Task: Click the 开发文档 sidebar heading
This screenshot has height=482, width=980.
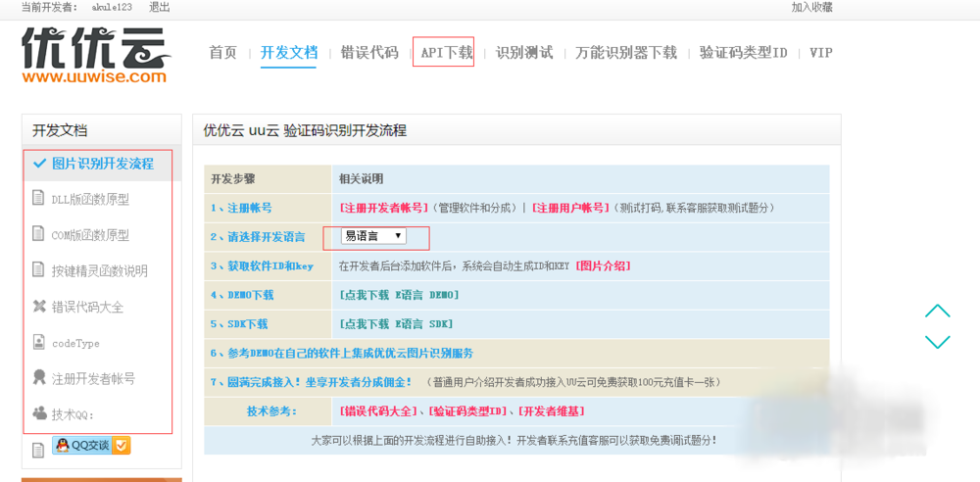Action: pos(60,130)
